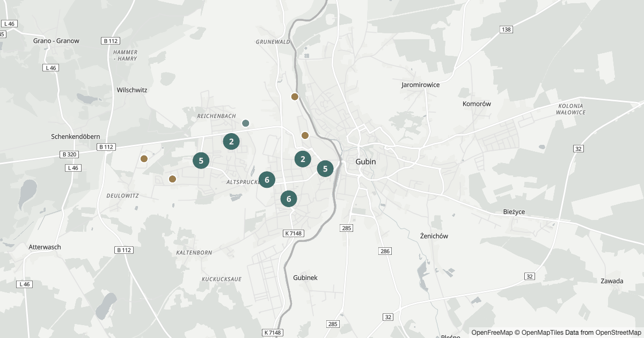Select the brown dot east of Schenkendöbern

(144, 158)
